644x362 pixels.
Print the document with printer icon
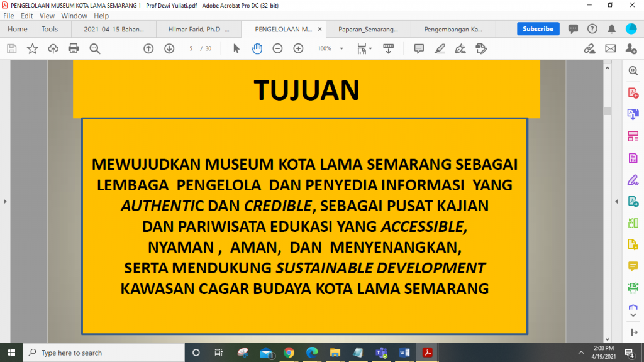[x=74, y=48]
